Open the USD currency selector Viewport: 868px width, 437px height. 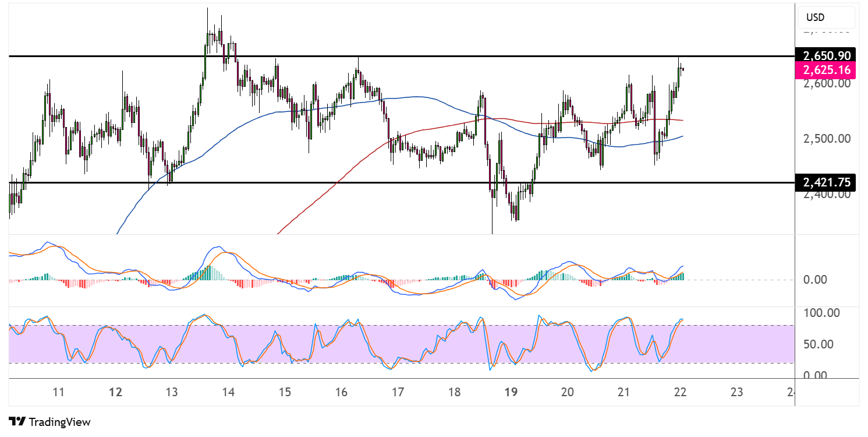[826, 17]
